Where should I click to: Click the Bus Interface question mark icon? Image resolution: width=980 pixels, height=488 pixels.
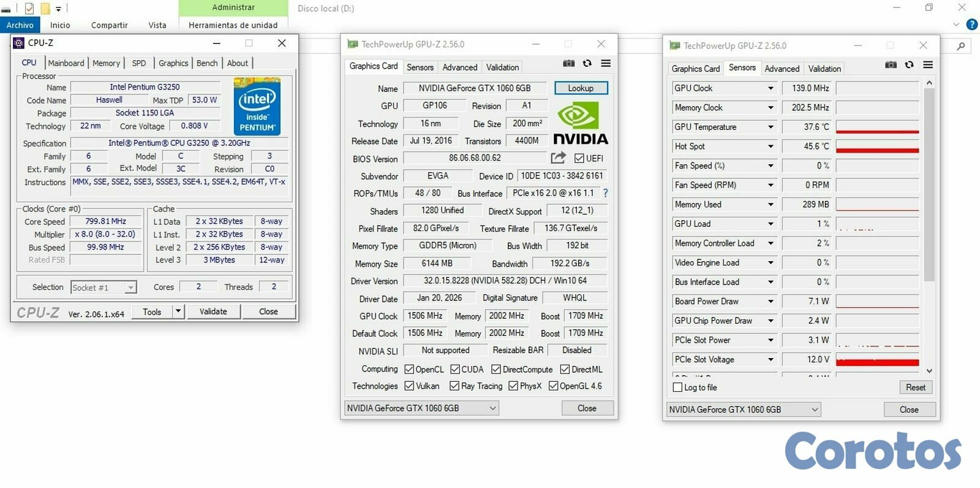pyautogui.click(x=605, y=193)
